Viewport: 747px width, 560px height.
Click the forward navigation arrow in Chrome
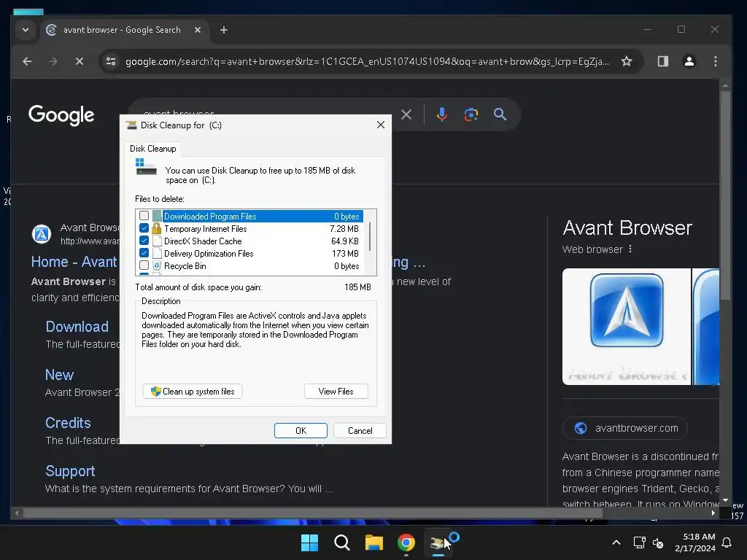point(53,61)
